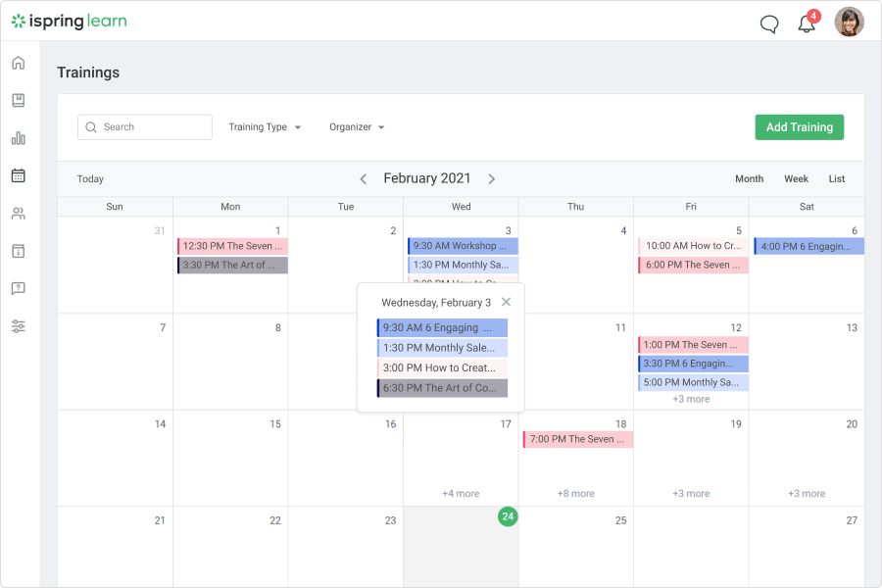Open the Organizer dropdown
This screenshot has width=882, height=588.
tap(357, 126)
